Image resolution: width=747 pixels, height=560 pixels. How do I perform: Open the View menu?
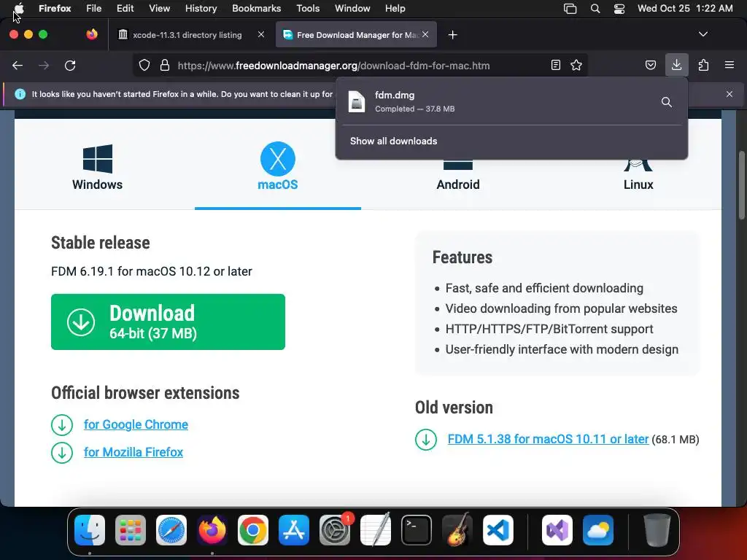[159, 8]
